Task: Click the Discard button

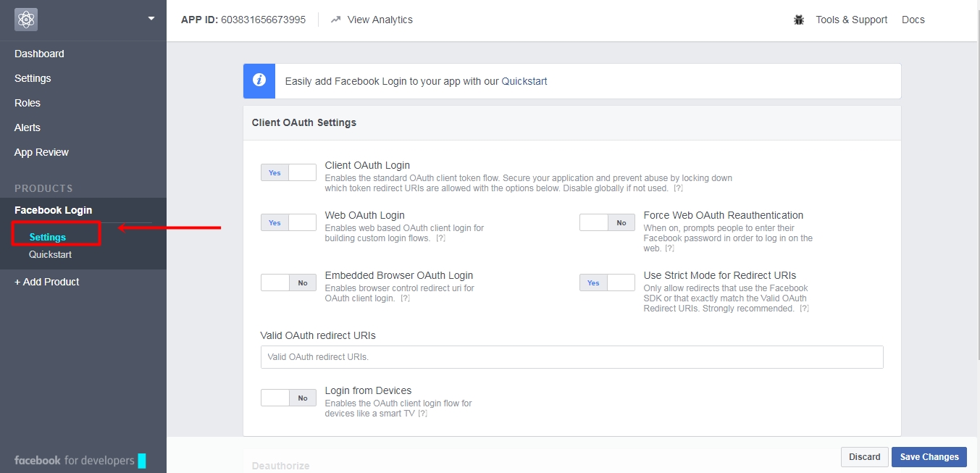Action: coord(864,457)
